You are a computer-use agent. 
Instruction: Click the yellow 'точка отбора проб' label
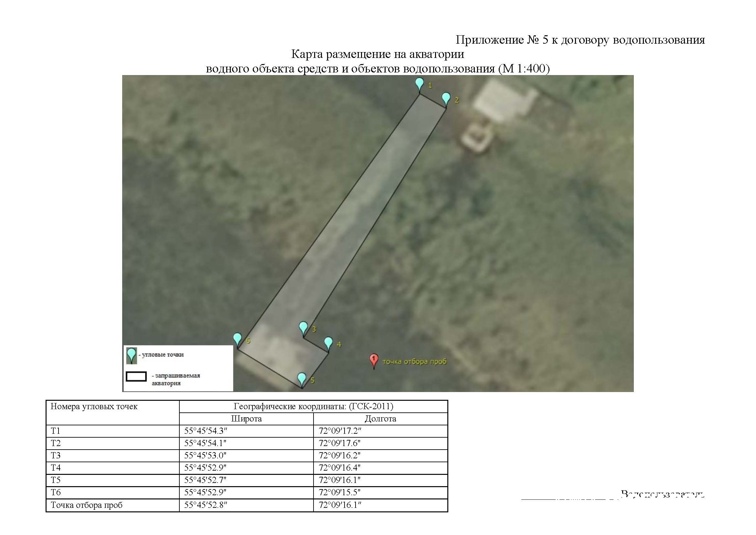414,362
